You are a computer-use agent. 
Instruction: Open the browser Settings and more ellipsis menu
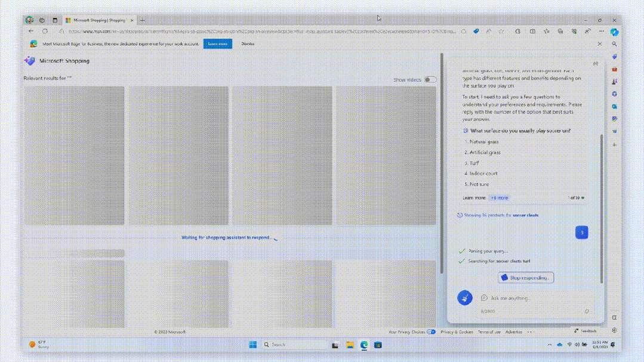[601, 32]
